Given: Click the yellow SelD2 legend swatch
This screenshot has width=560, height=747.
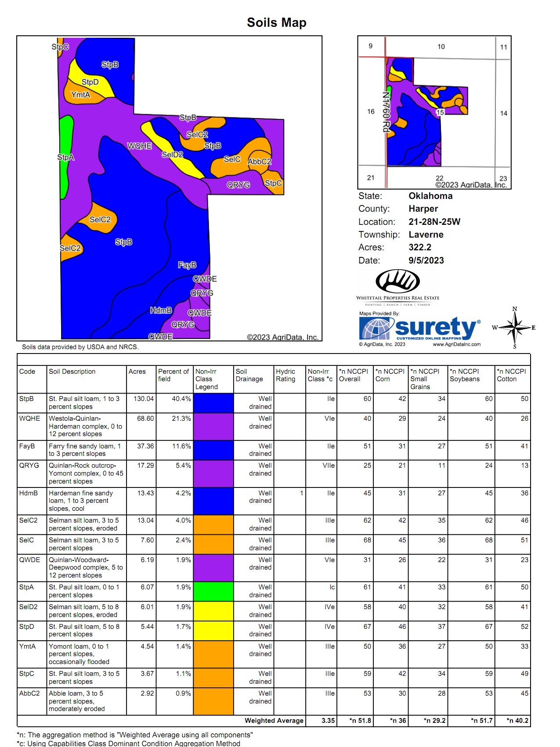Looking at the screenshot, I should click(x=213, y=611).
